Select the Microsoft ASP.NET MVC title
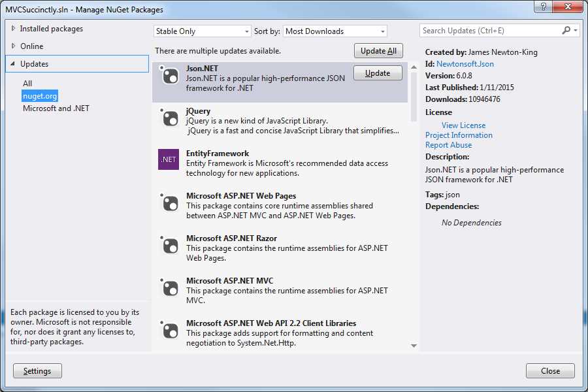 pyautogui.click(x=229, y=280)
